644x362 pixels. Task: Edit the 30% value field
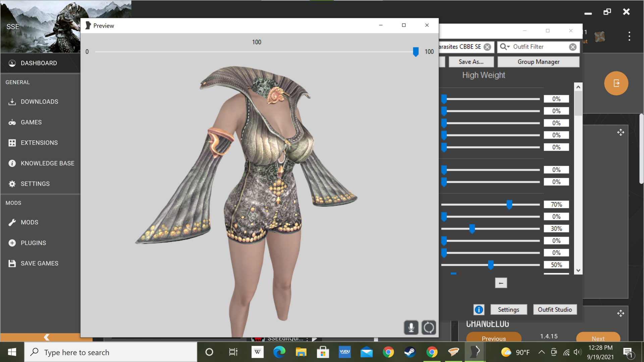click(556, 229)
